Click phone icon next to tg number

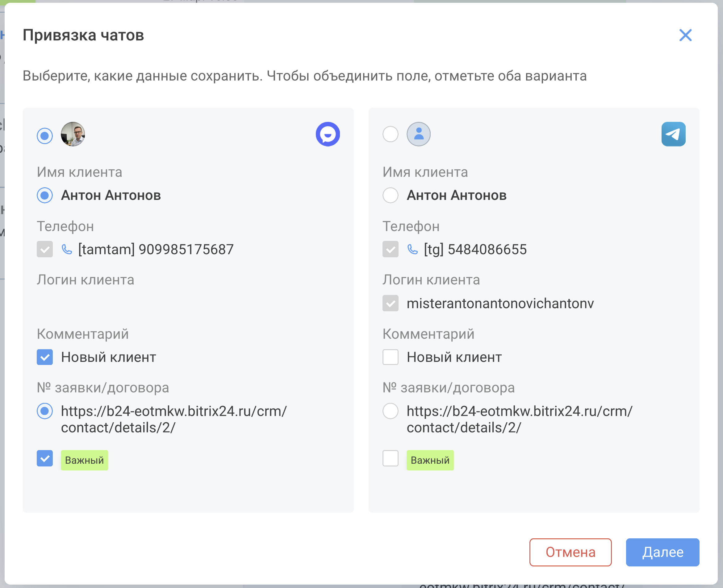pyautogui.click(x=412, y=250)
